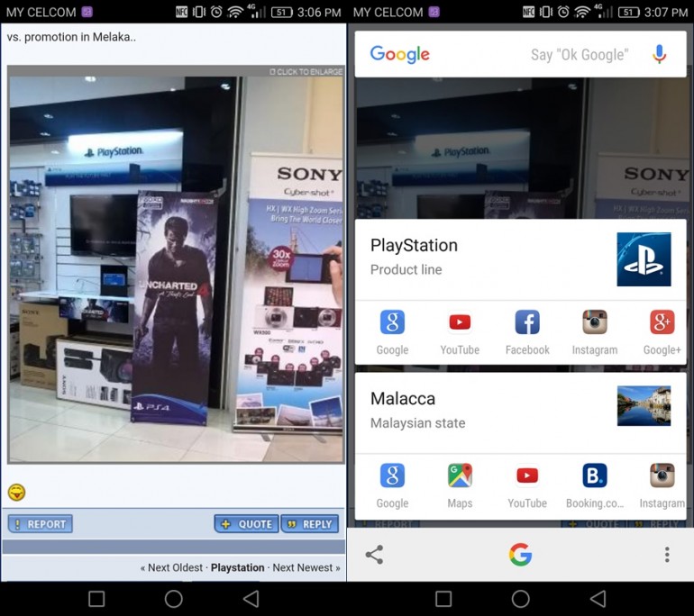Open the Playstation forum link
The width and height of the screenshot is (694, 616).
pyautogui.click(x=237, y=567)
